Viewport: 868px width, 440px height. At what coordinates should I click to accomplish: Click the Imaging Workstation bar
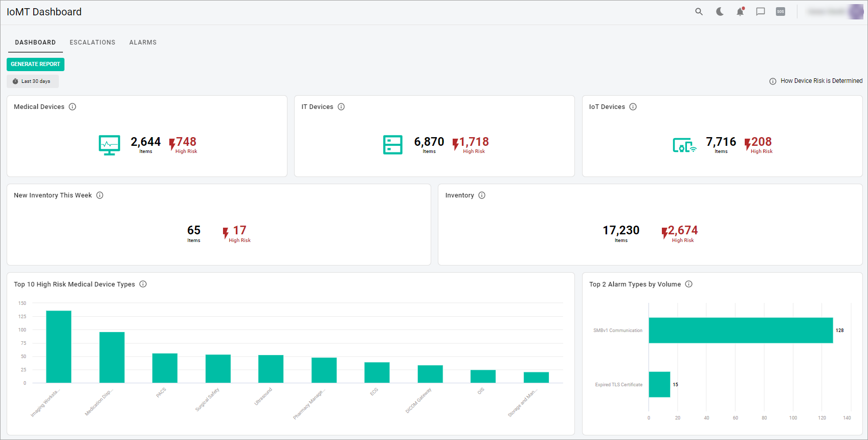[59, 346]
